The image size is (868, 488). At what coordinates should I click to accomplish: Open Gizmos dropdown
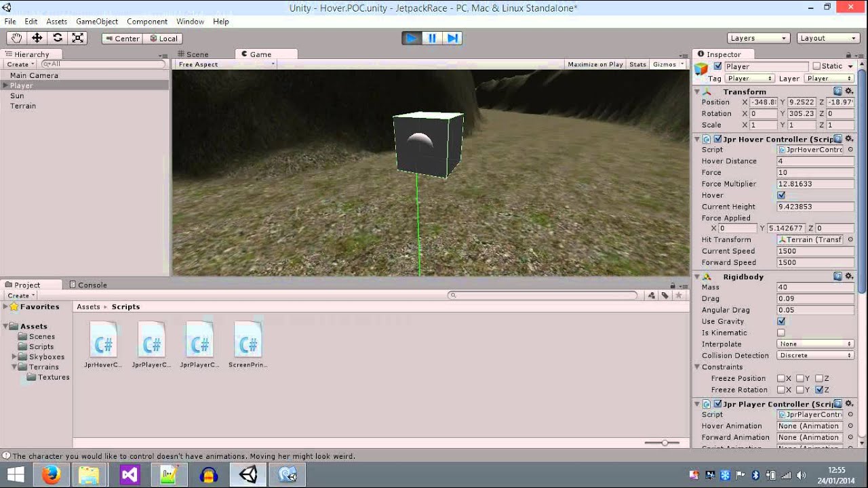click(668, 64)
